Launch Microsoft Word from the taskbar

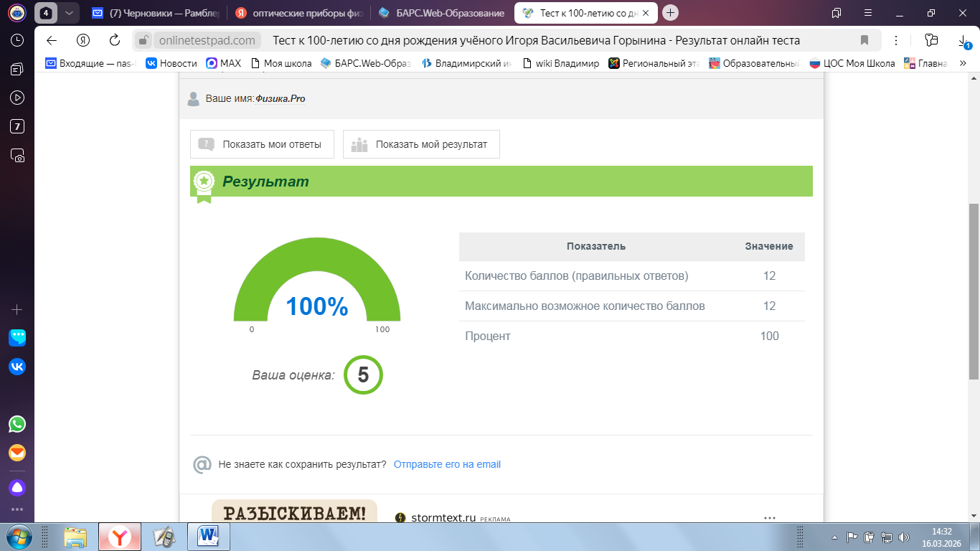pos(209,536)
